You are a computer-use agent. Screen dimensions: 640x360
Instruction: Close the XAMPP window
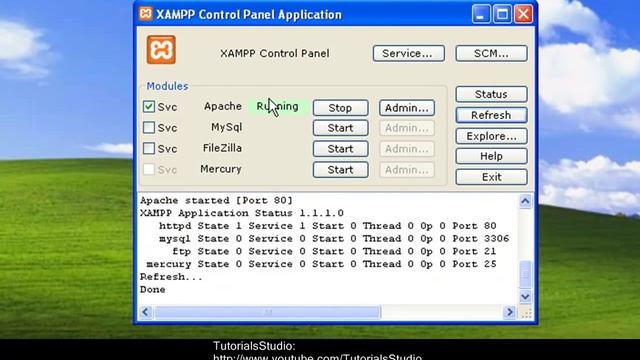[x=523, y=14]
